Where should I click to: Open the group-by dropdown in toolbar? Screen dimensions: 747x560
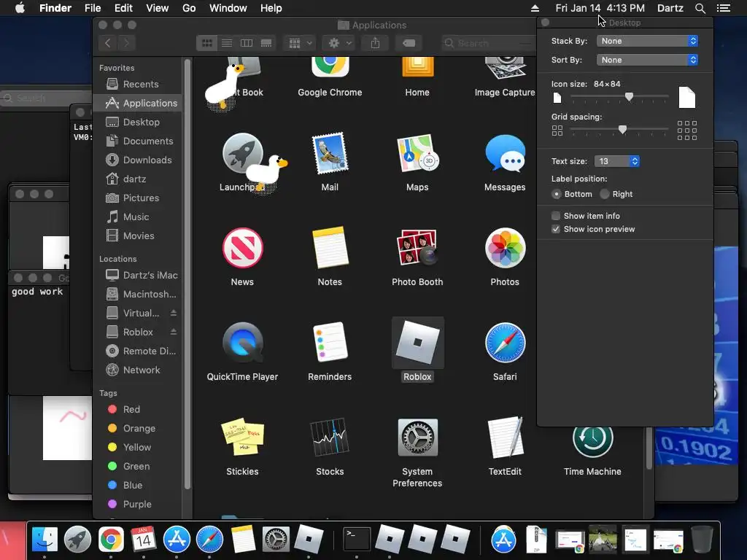(300, 43)
